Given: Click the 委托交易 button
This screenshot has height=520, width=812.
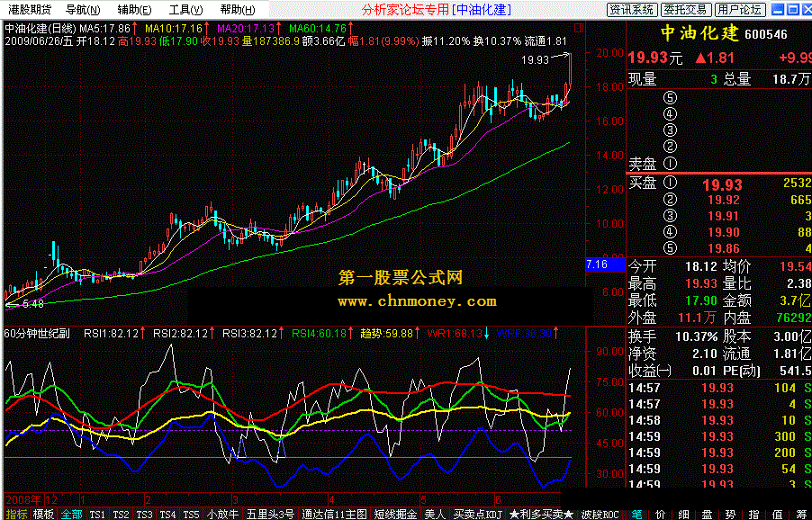Looking at the screenshot, I should (685, 9).
